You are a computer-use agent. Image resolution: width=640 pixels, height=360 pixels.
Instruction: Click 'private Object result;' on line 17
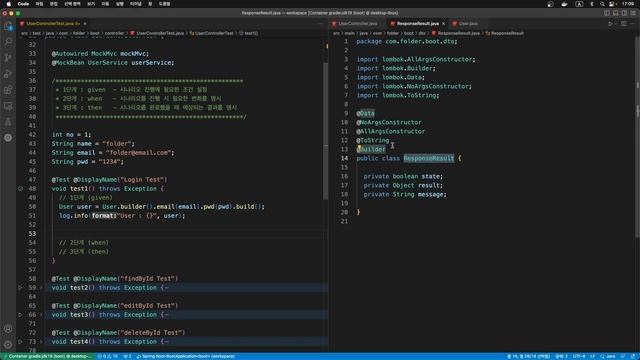point(403,185)
